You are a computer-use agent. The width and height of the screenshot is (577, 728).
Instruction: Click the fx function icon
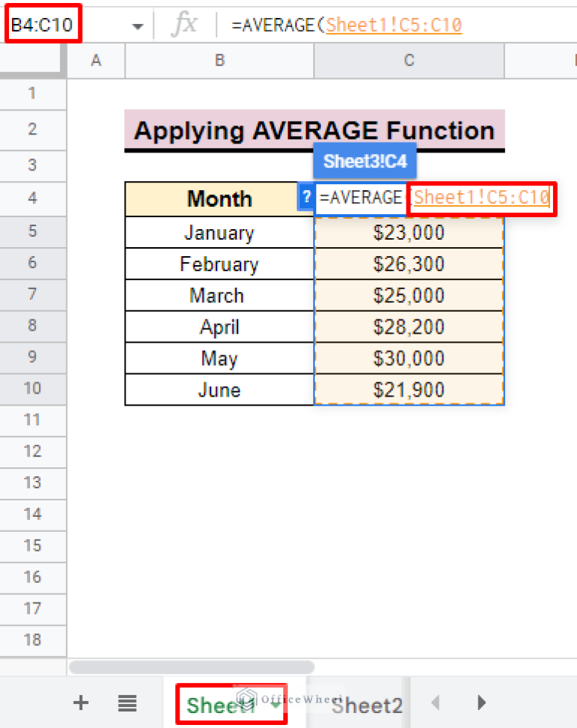pyautogui.click(x=184, y=26)
